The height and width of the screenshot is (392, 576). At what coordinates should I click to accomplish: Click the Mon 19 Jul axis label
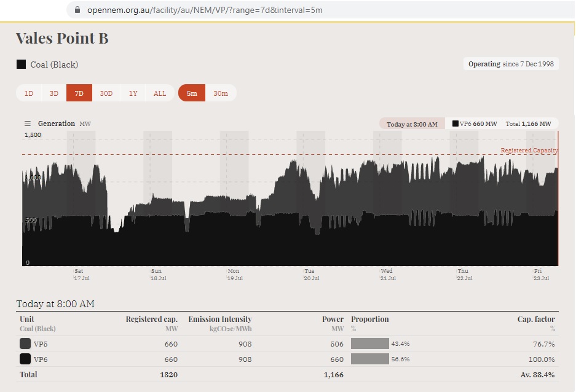click(x=235, y=275)
